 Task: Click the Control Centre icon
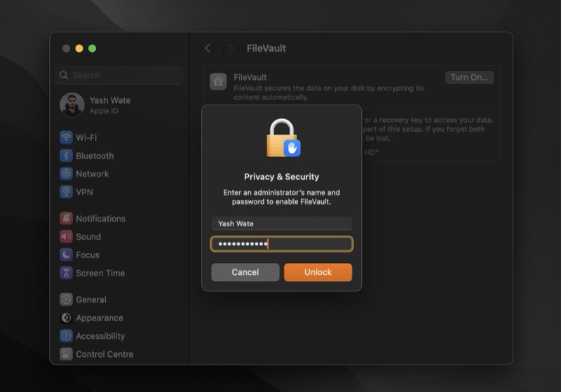click(x=66, y=354)
